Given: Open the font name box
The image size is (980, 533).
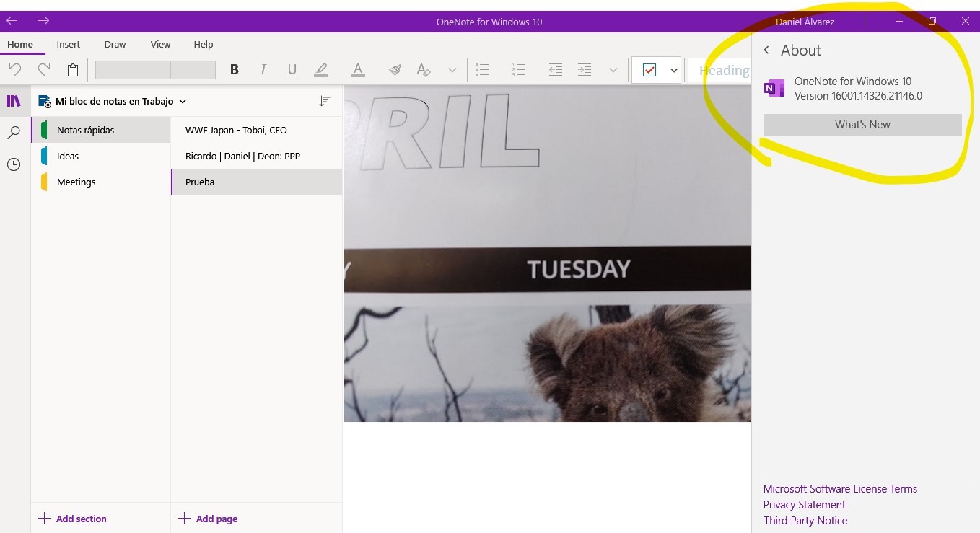Looking at the screenshot, I should (133, 70).
